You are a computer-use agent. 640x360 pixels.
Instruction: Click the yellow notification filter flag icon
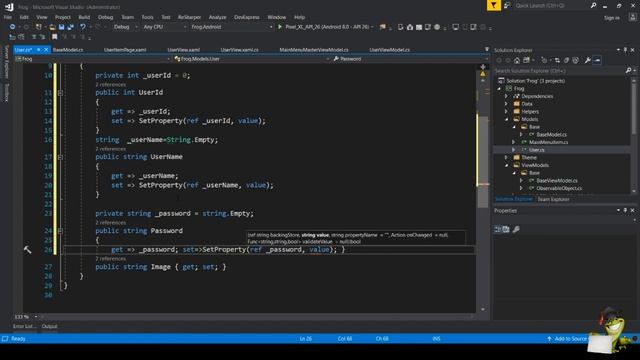click(493, 5)
